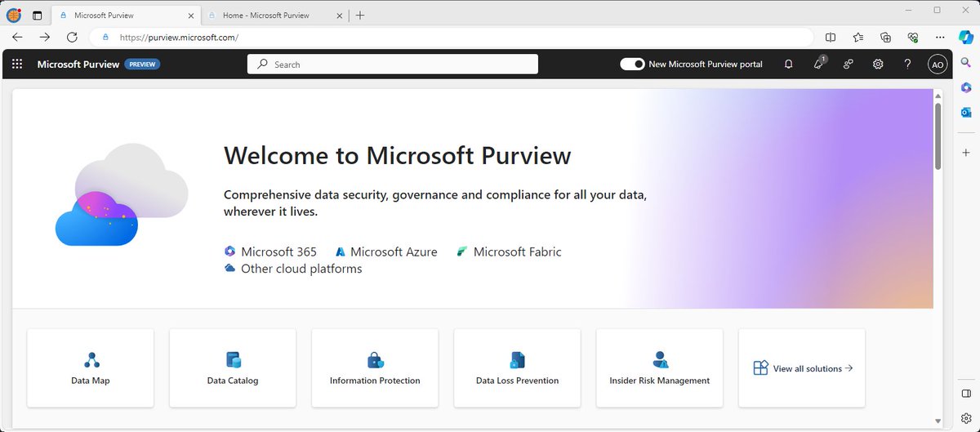Open the feedback people icon
The image size is (980, 432).
849,64
